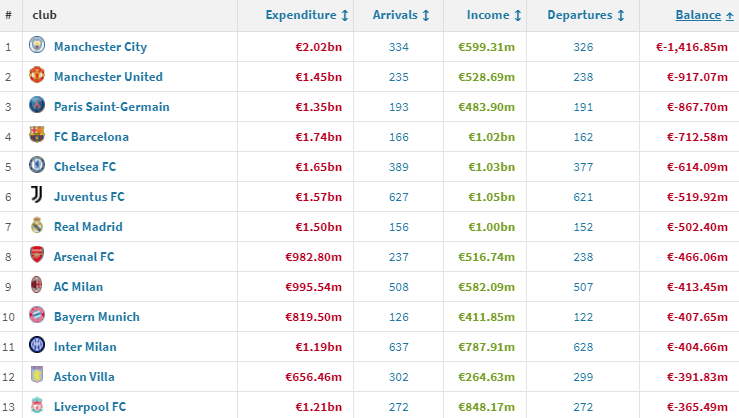Click Juventus FC's 621 departures number

(585, 197)
